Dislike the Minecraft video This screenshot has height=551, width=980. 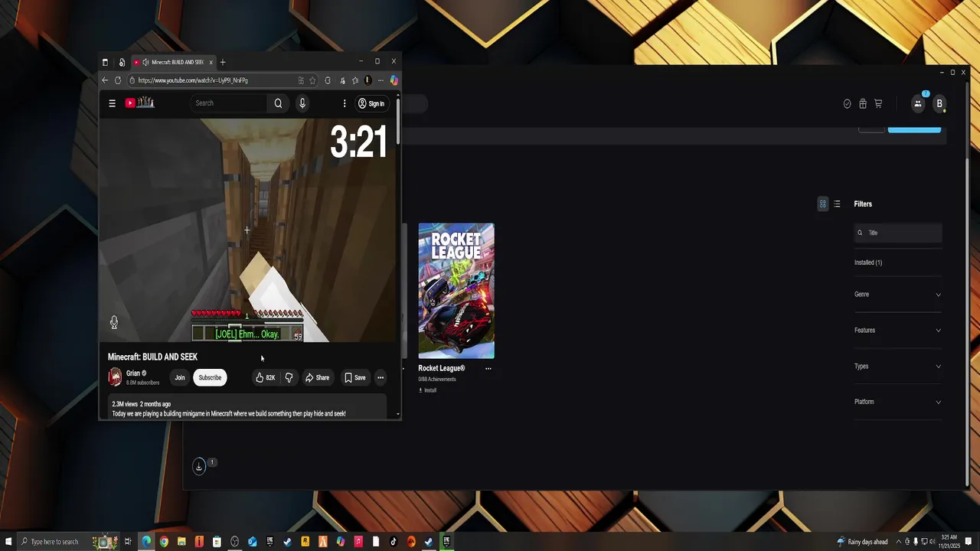[289, 377]
